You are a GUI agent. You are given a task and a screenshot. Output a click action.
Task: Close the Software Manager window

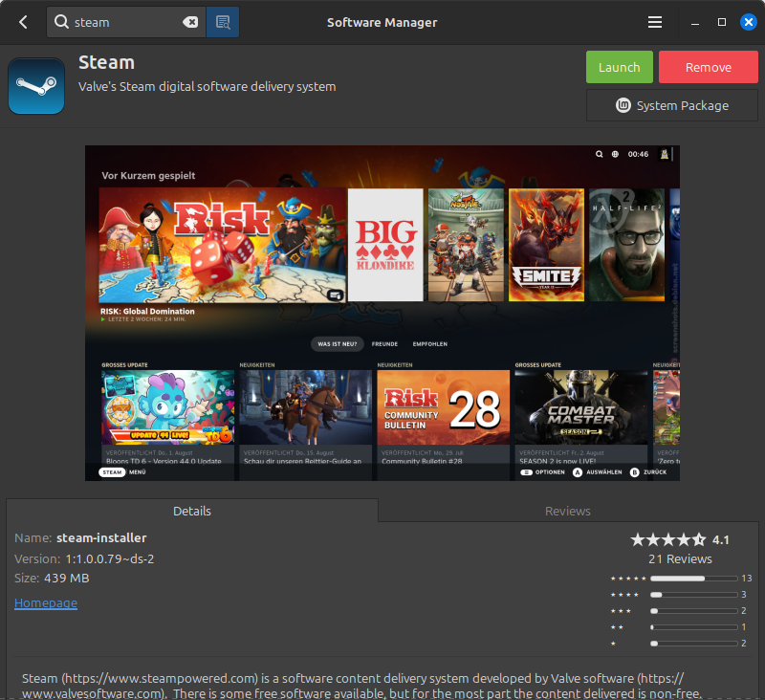click(x=749, y=22)
